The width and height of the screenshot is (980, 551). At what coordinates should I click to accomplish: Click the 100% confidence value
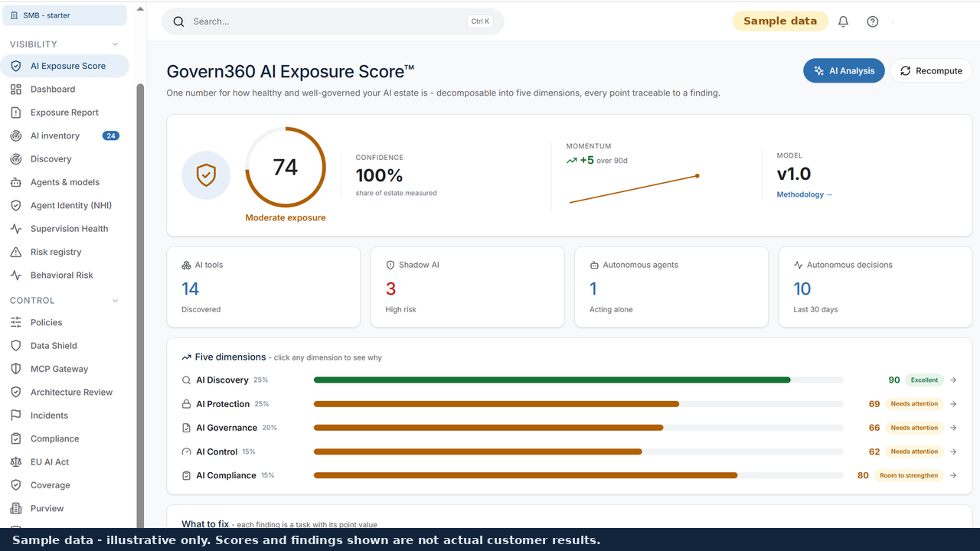point(379,176)
